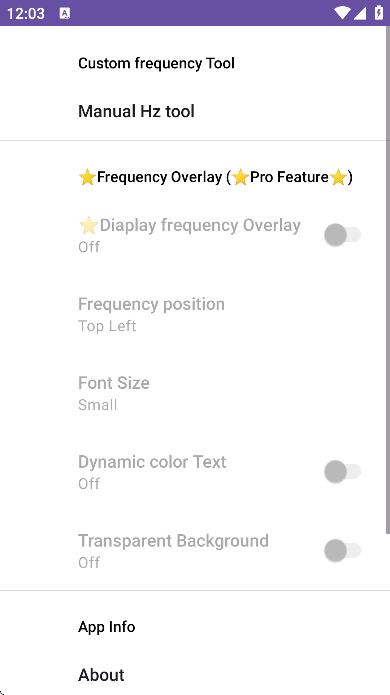This screenshot has width=390, height=695.
Task: Tap the battery charging icon in status bar
Action: (x=378, y=13)
